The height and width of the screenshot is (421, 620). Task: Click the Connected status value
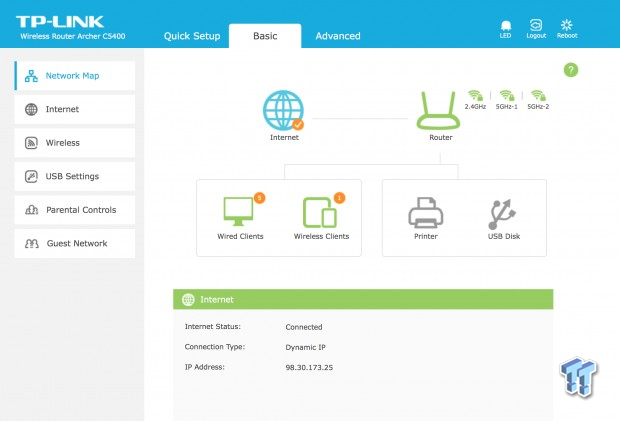tap(304, 327)
